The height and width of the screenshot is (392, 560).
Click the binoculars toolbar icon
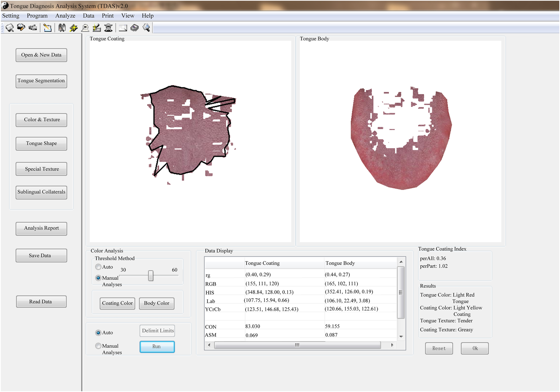tap(62, 28)
